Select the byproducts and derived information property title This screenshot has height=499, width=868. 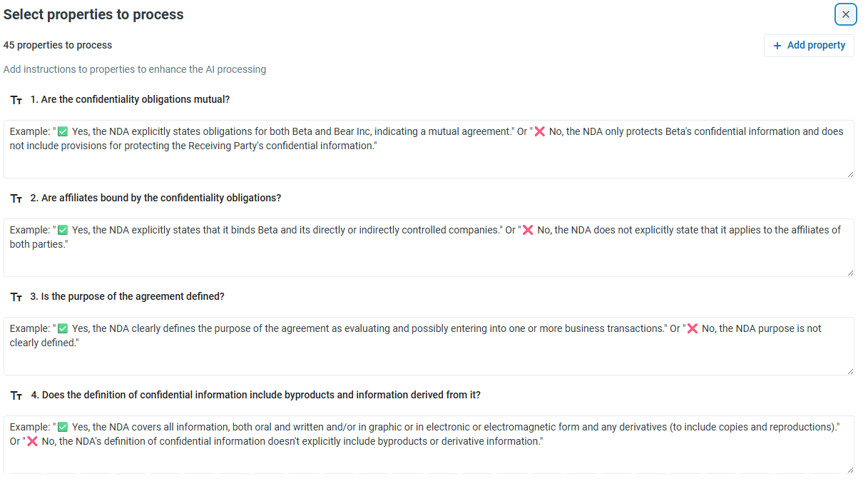click(x=255, y=395)
